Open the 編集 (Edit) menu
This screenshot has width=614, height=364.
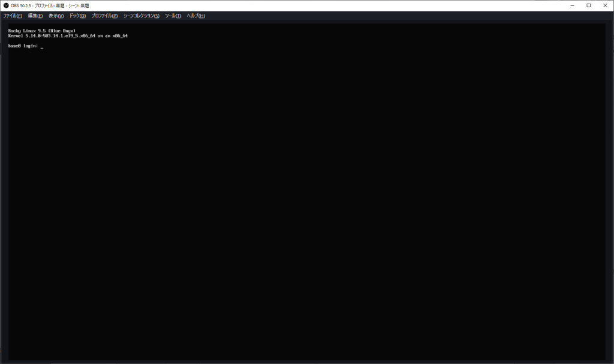coord(35,16)
